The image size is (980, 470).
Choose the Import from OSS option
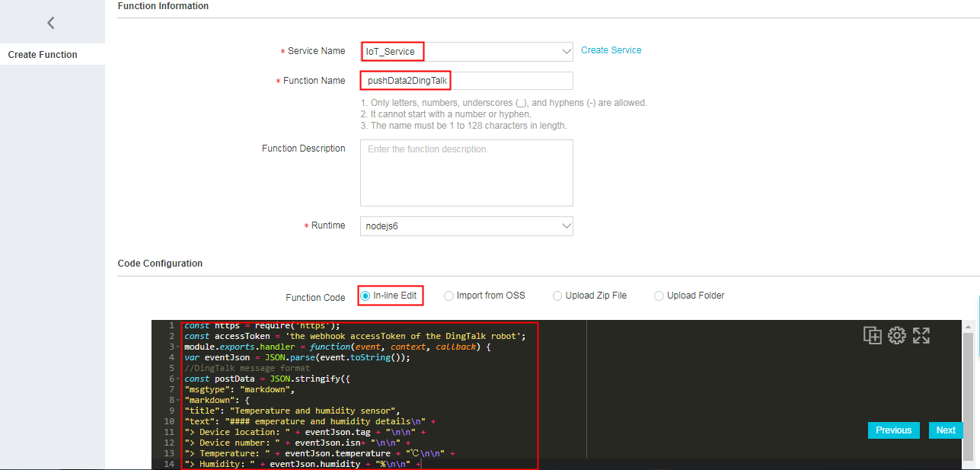tap(449, 296)
